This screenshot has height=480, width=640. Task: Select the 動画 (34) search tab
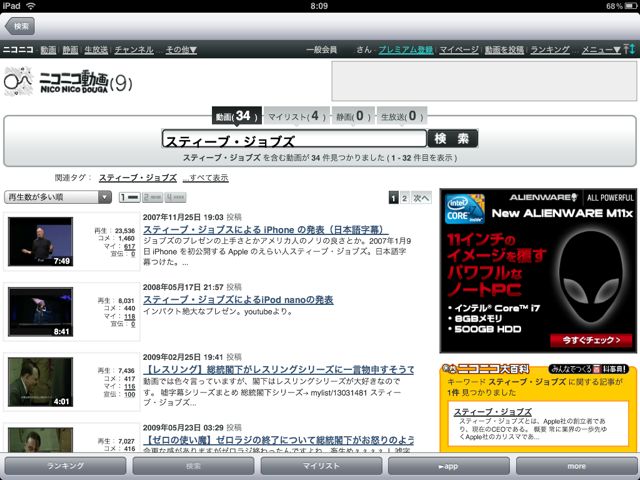(237, 116)
